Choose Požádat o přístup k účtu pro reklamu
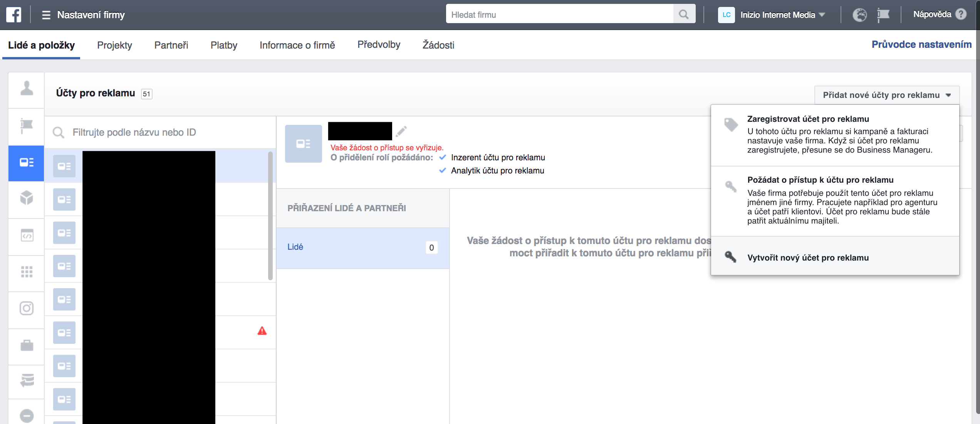980x424 pixels. point(835,201)
